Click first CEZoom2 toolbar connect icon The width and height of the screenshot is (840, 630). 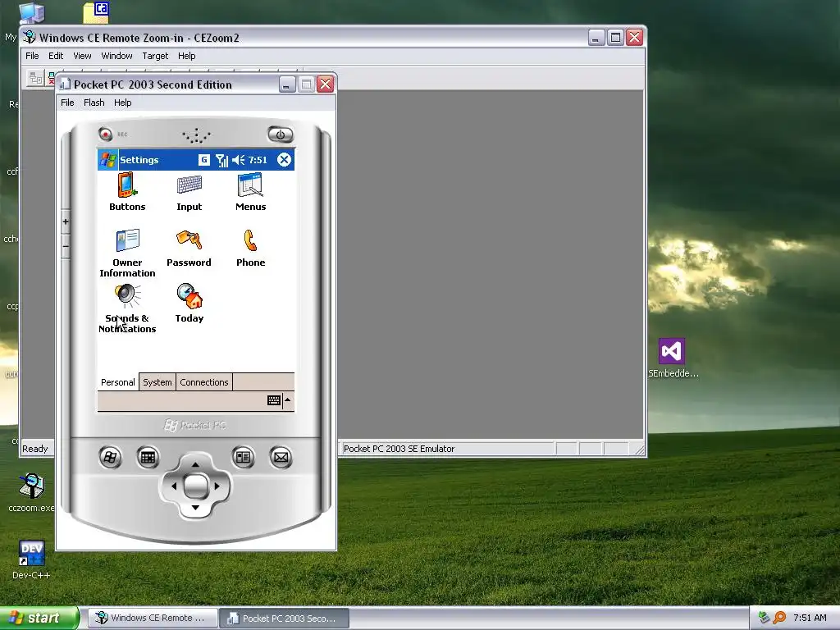pyautogui.click(x=35, y=78)
